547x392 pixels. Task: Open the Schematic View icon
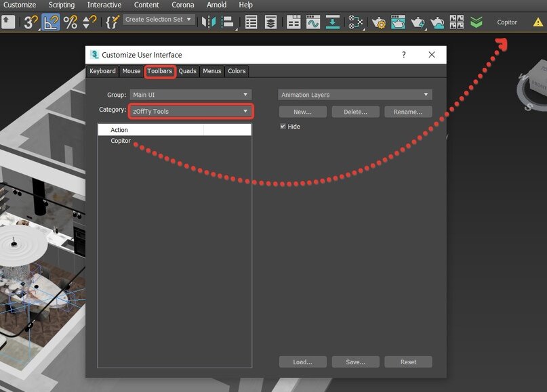tap(355, 22)
